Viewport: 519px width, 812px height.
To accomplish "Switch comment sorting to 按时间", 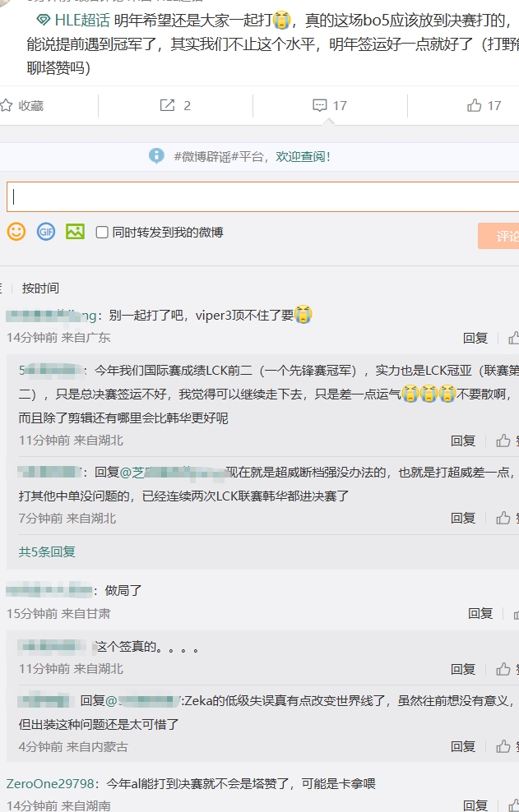I will pyautogui.click(x=40, y=288).
